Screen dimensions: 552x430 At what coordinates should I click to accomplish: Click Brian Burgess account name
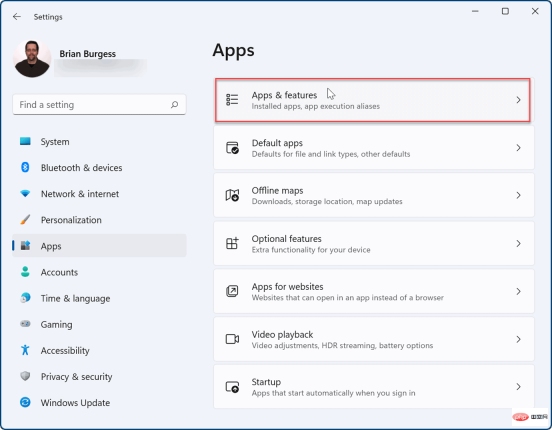(x=87, y=54)
